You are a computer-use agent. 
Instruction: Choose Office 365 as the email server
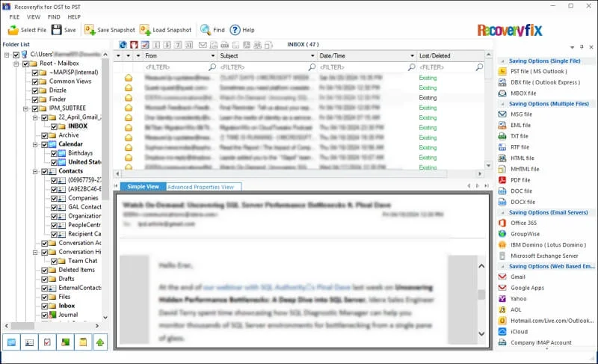[523, 223]
